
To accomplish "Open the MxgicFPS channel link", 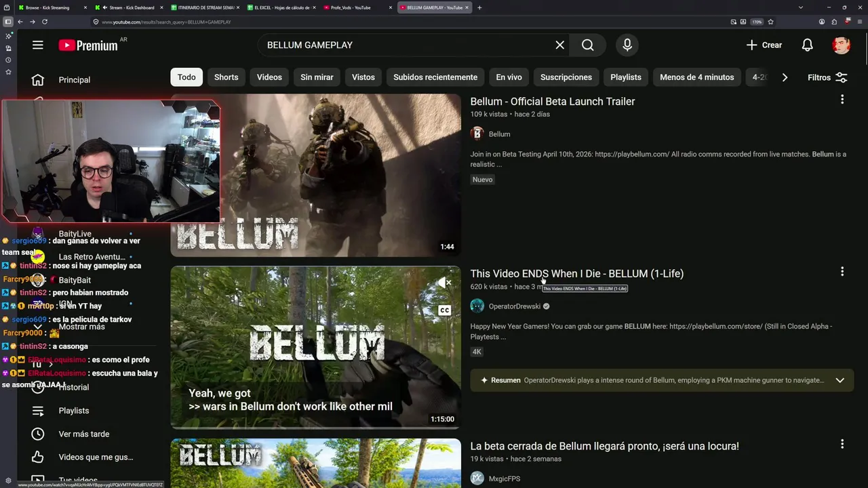I will tap(505, 479).
